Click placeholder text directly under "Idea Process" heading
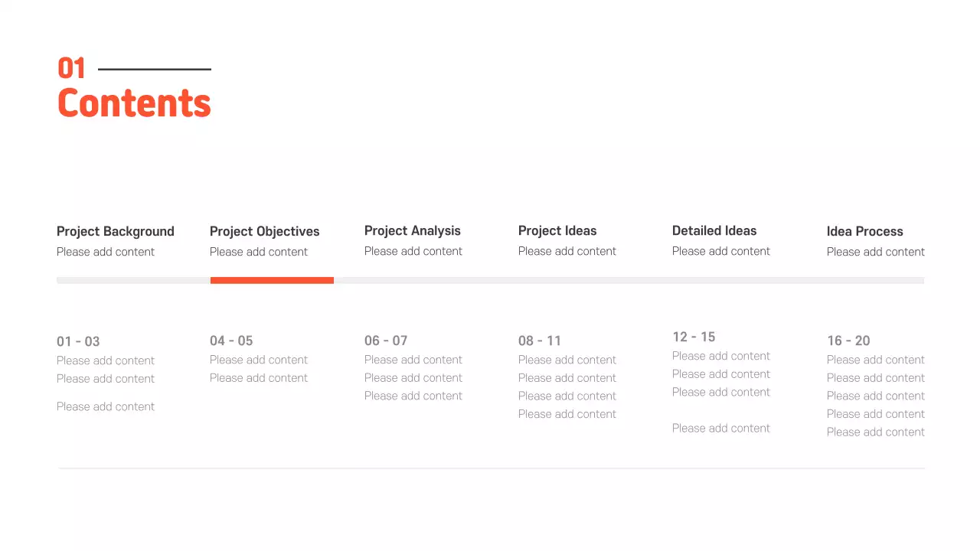 (876, 252)
